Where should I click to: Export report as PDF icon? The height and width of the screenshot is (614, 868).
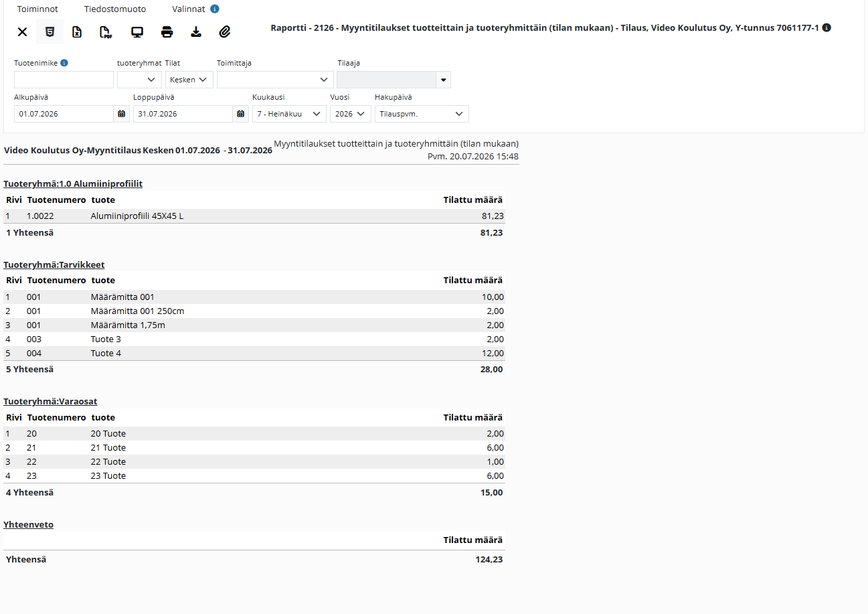point(106,31)
